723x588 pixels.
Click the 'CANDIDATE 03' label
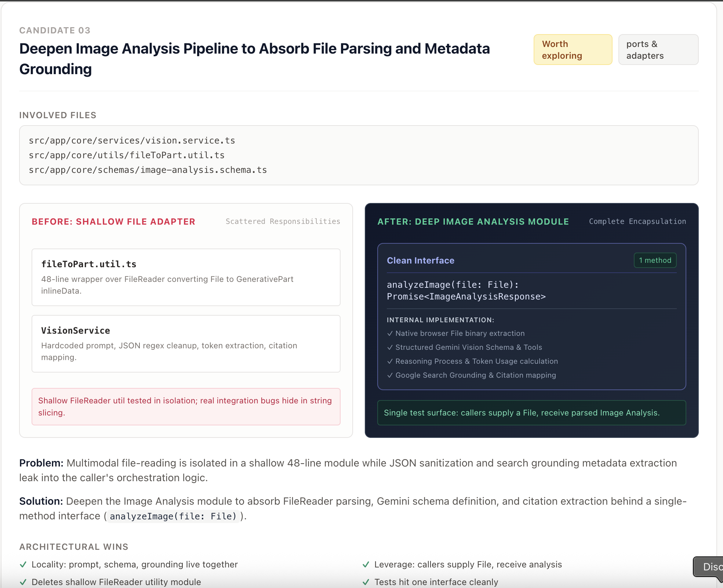pos(55,30)
